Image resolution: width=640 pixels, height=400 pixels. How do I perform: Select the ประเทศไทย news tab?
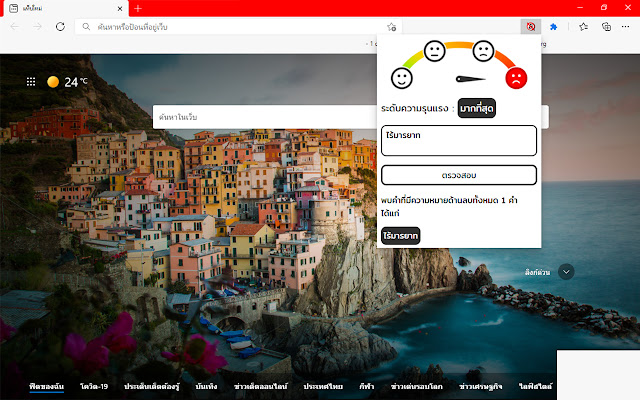[323, 386]
